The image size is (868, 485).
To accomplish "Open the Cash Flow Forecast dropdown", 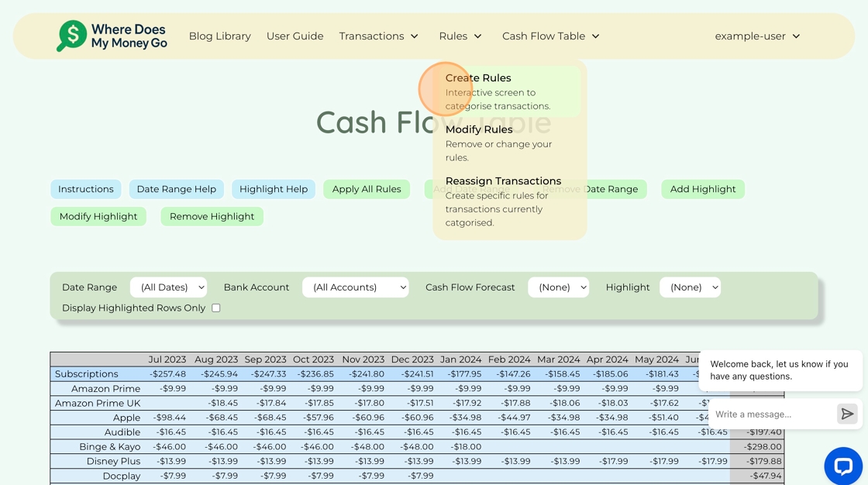I will click(558, 287).
